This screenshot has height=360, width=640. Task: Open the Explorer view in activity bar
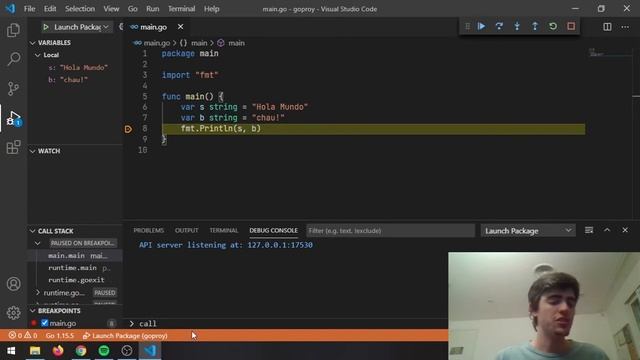(x=13, y=30)
